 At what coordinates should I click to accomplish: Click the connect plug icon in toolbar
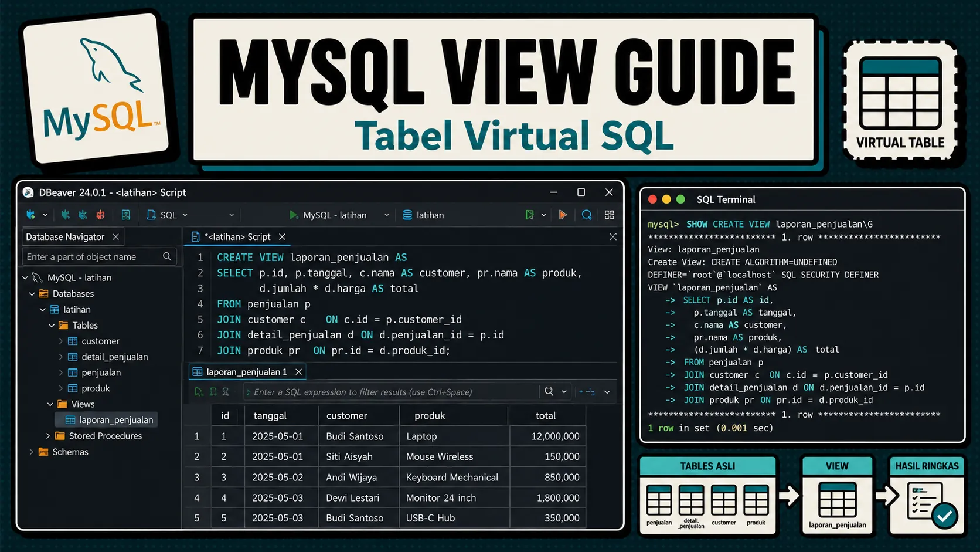[x=66, y=215]
